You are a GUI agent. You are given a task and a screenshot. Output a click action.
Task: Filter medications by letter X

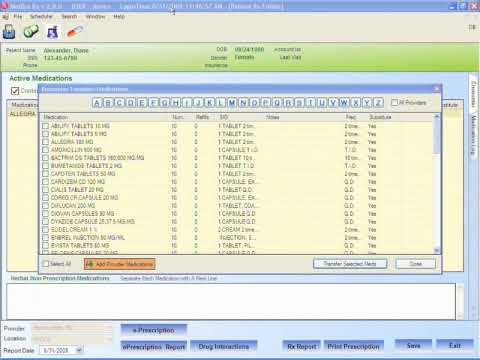[x=356, y=103]
